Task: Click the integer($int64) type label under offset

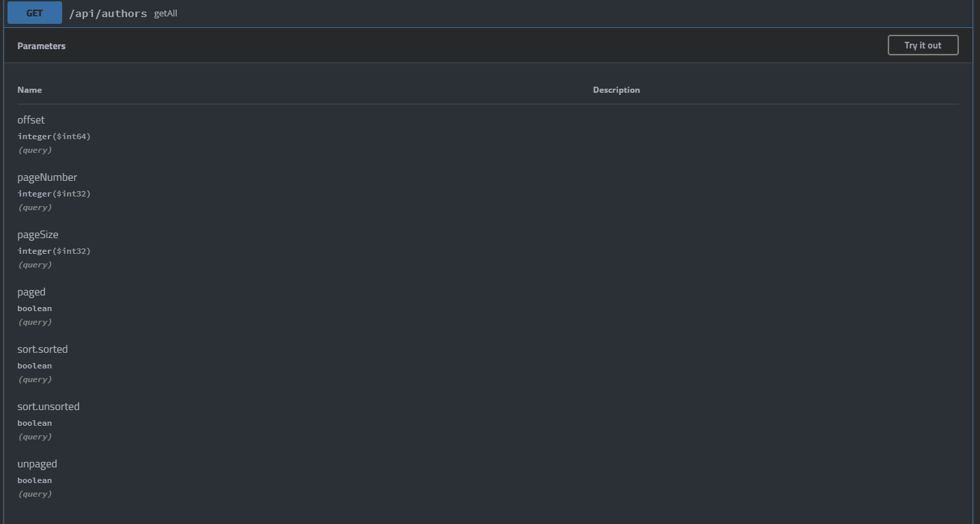Action: pos(54,136)
